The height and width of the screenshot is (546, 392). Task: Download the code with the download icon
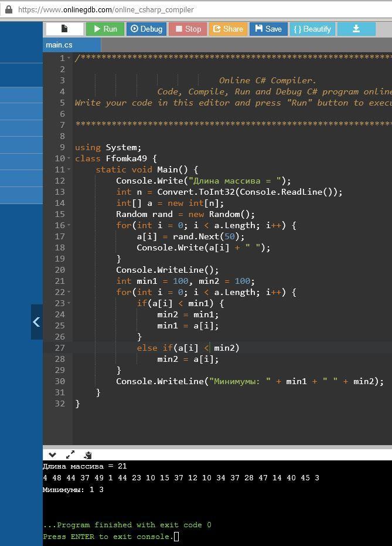point(356,29)
